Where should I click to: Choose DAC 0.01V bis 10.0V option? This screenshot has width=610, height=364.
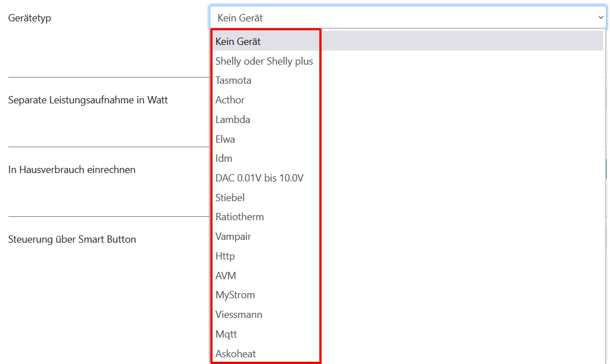[x=408, y=178]
